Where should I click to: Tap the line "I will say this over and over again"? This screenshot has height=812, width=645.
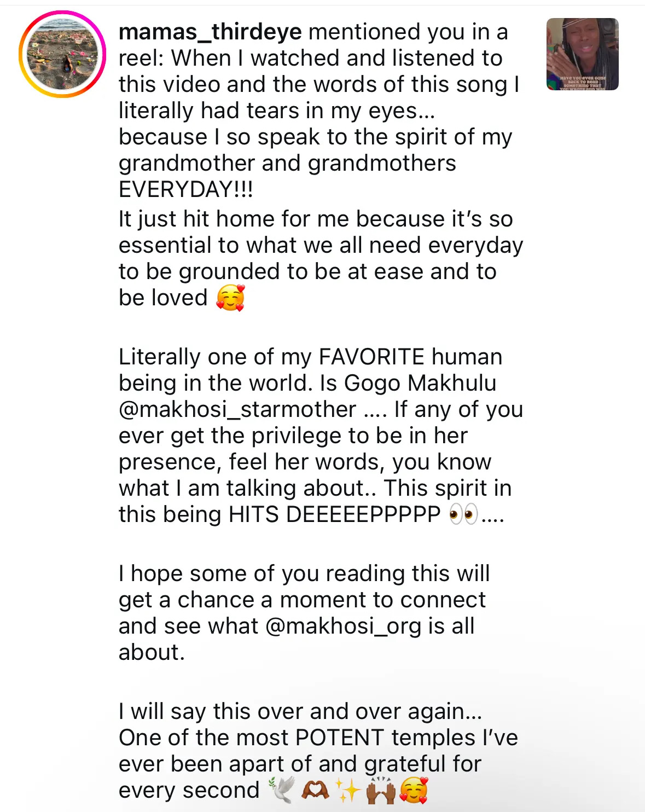(300, 711)
